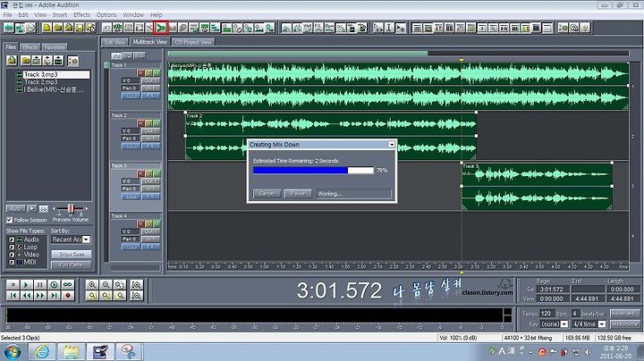
Task: Pause the mix down progress
Action: 298,194
